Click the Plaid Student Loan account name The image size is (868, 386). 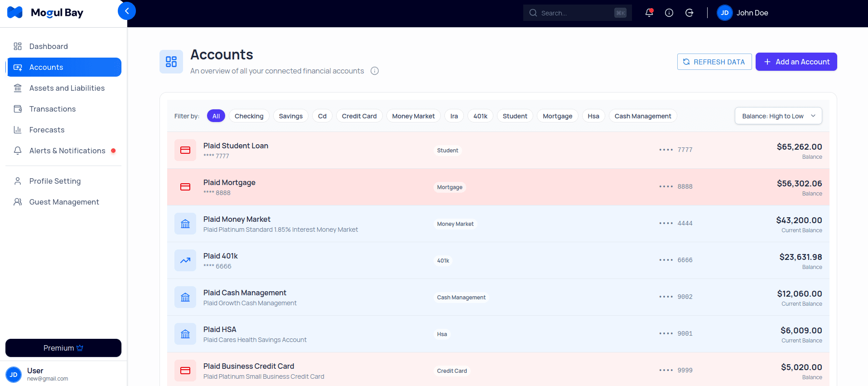click(x=236, y=146)
